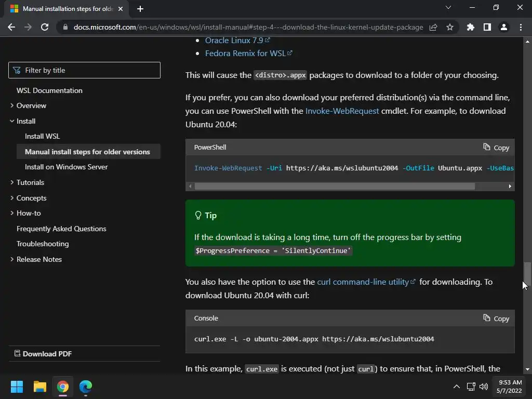
Task: Click the Chrome taskbar icon
Action: 63,387
